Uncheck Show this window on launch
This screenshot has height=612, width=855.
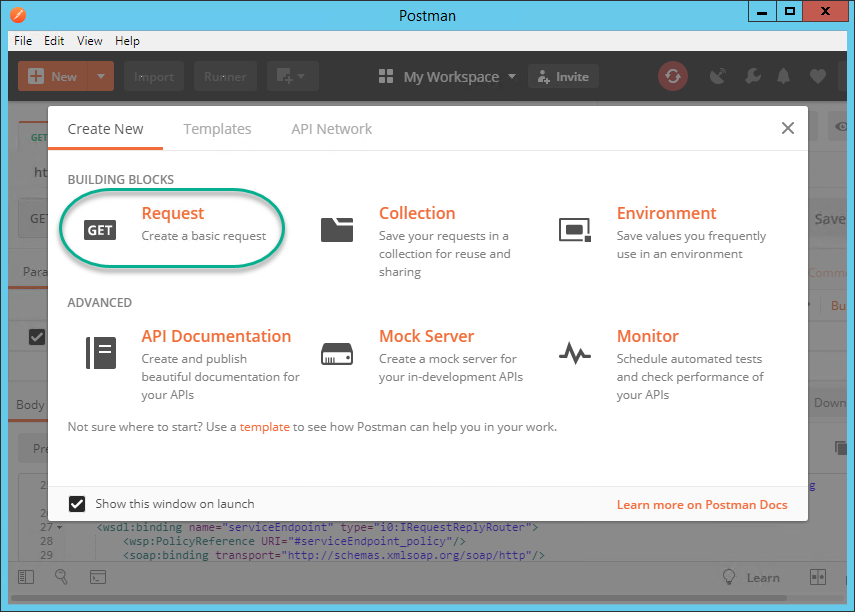[77, 503]
